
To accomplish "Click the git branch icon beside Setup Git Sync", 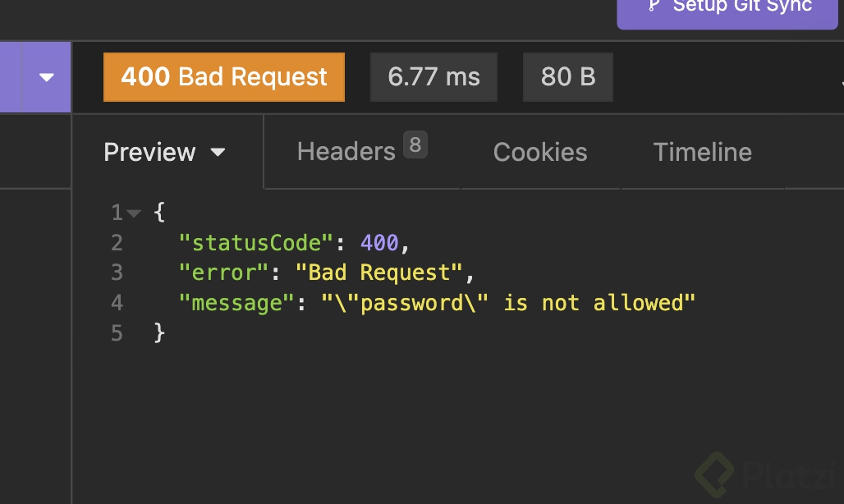I will point(654,6).
